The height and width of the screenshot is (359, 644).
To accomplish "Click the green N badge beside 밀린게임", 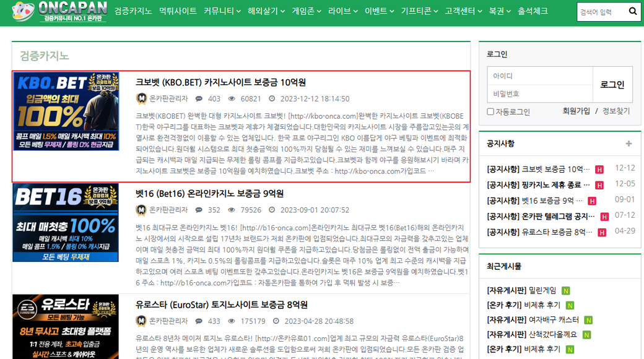I will 566,290.
